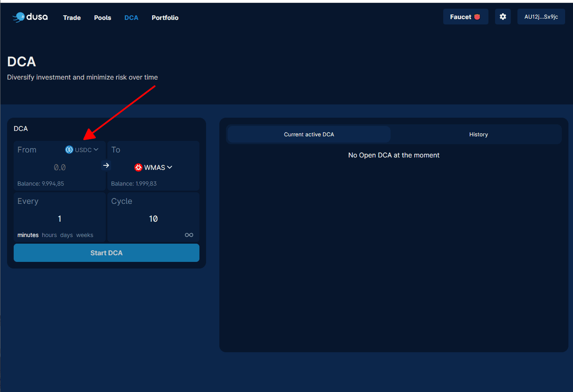
Task: Click the Start DCA button
Action: (x=107, y=253)
